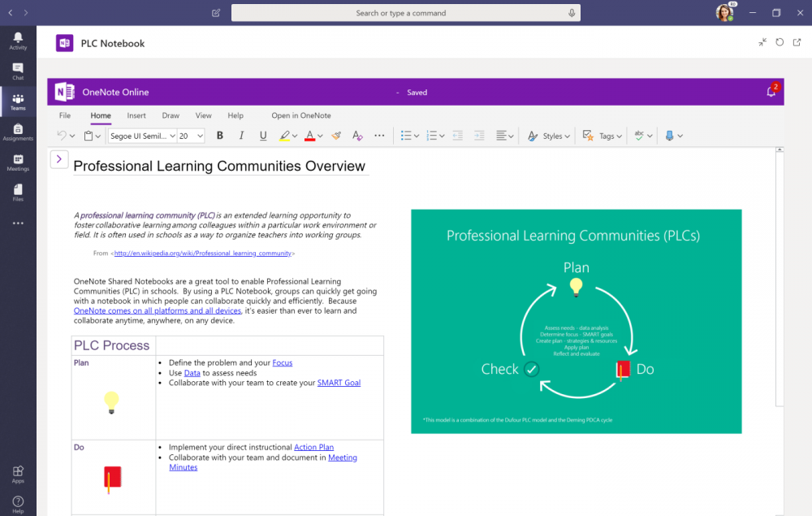Apply bold formatting to text

219,136
